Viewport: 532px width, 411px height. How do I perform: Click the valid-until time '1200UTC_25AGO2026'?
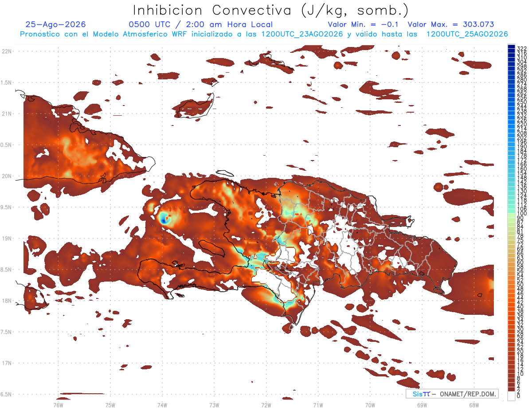click(467, 34)
